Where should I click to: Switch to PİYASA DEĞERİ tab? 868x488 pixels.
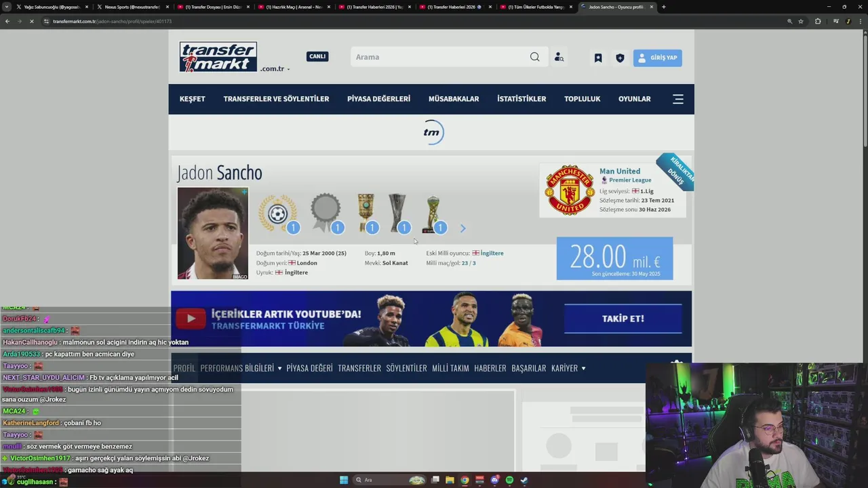pos(309,368)
